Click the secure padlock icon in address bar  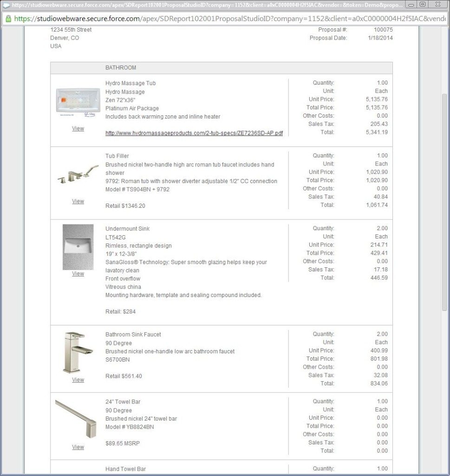point(8,19)
